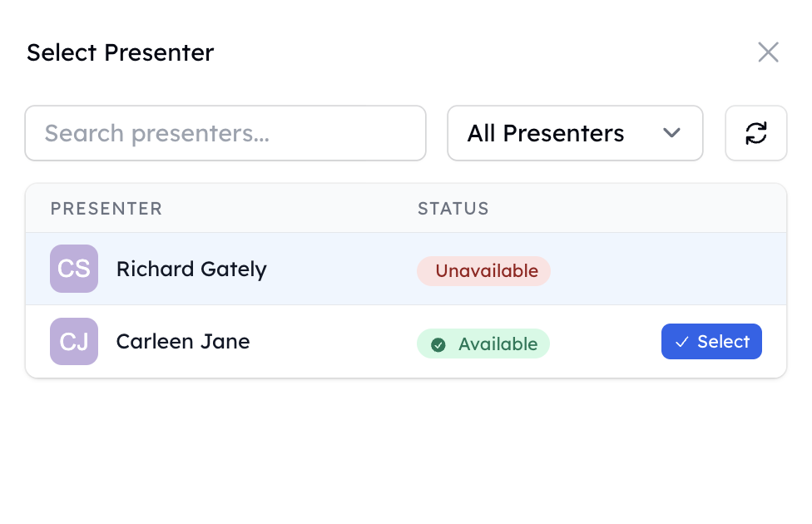Click the STATUS column header
This screenshot has width=812, height=524.
(x=453, y=209)
